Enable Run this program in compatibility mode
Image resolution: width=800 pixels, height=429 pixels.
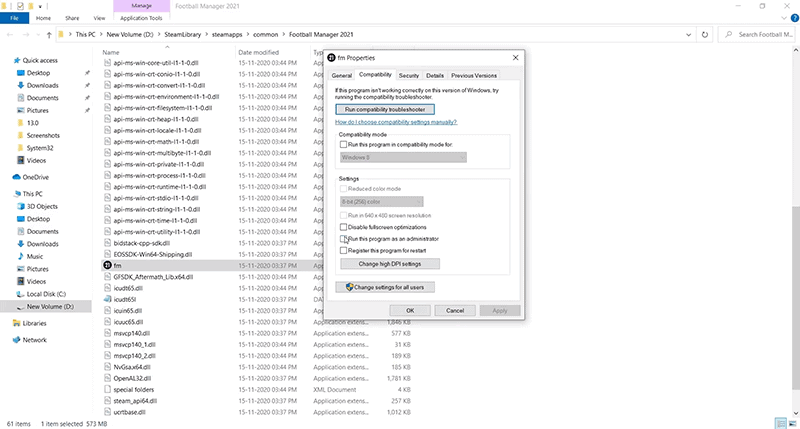click(343, 144)
